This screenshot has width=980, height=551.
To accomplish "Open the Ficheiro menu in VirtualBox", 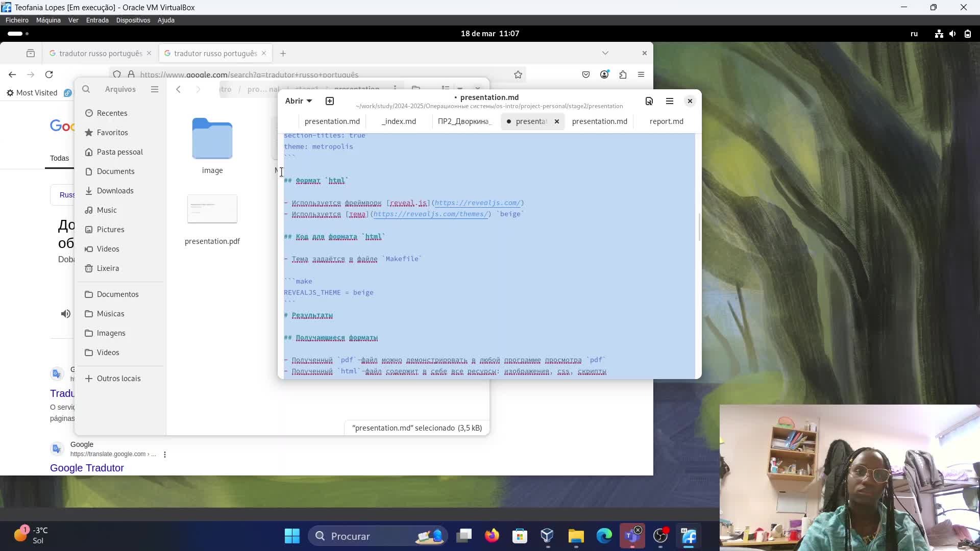I will 17,20.
